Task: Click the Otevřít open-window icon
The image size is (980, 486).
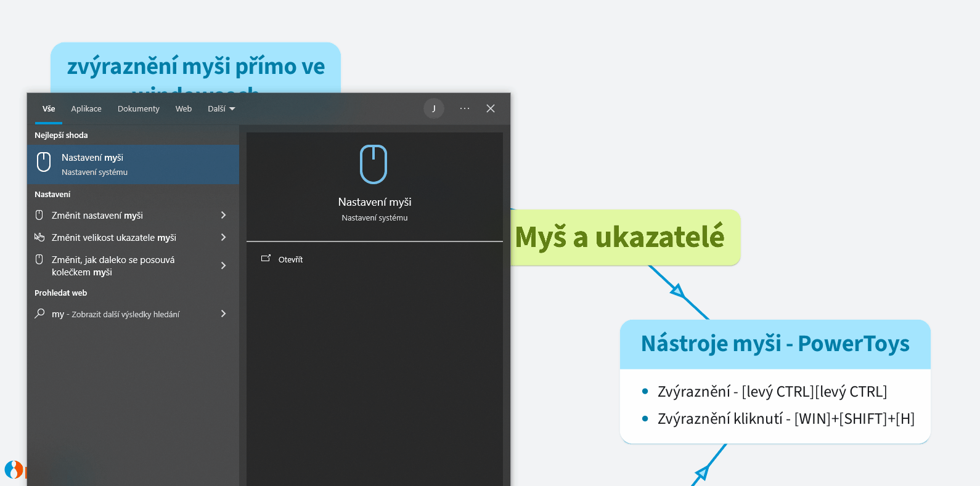Action: (266, 259)
